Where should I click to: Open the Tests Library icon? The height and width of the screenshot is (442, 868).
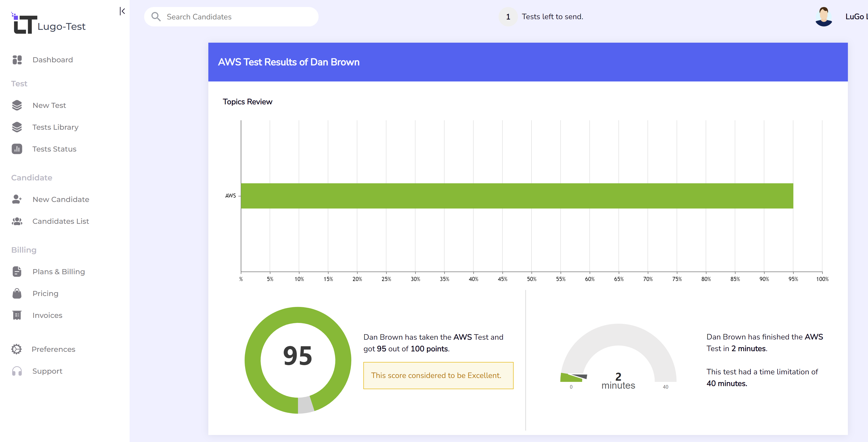point(17,127)
